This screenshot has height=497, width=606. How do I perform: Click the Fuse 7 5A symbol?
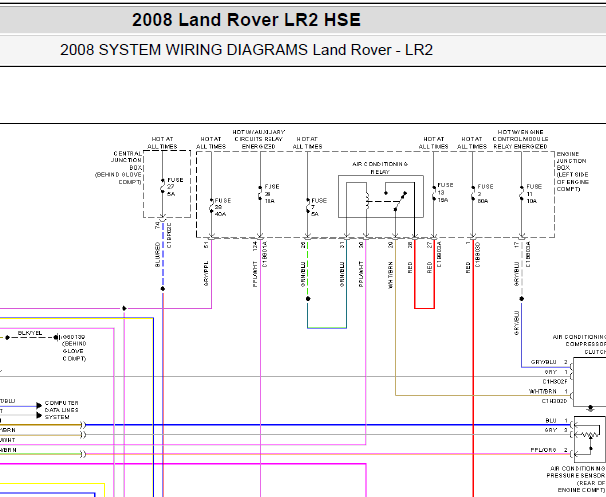[x=308, y=206]
